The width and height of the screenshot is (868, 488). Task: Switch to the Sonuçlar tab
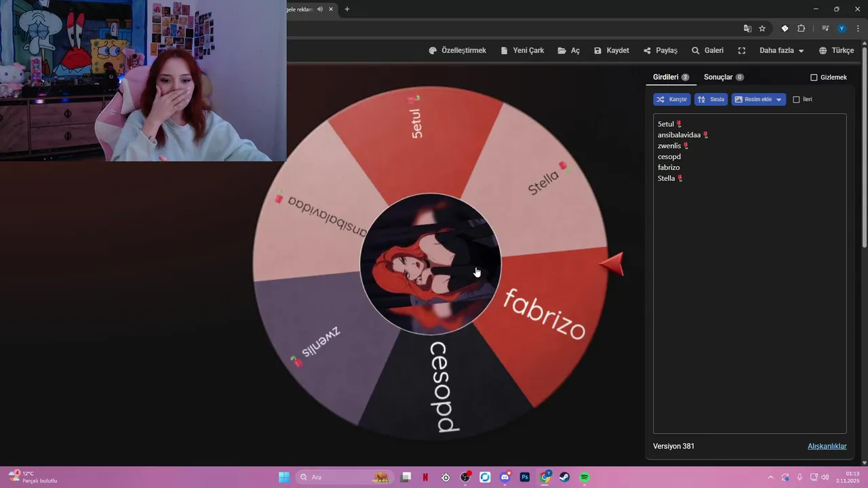coord(724,77)
